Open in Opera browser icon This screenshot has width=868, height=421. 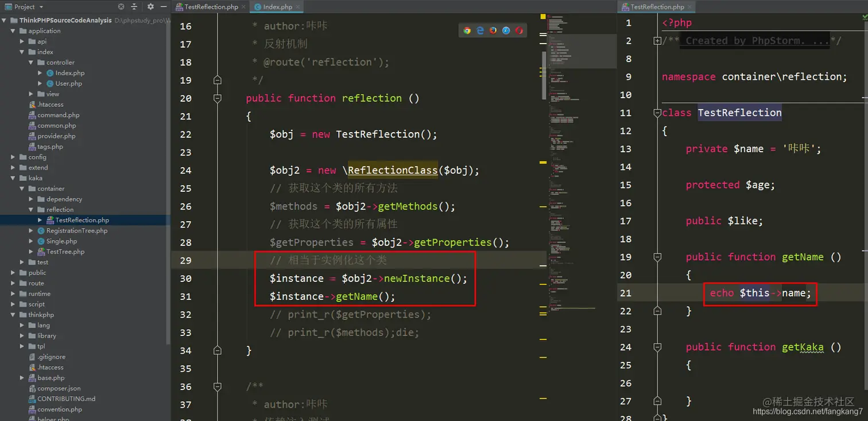tap(519, 30)
